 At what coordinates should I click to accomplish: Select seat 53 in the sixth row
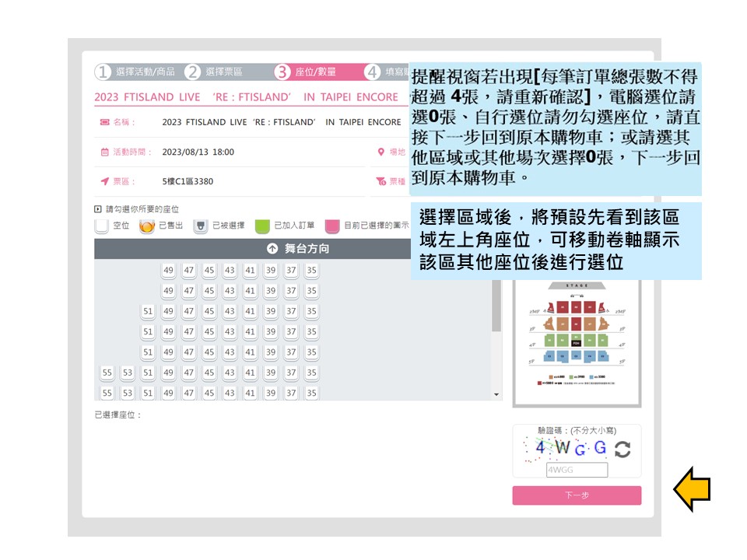pyautogui.click(x=127, y=373)
